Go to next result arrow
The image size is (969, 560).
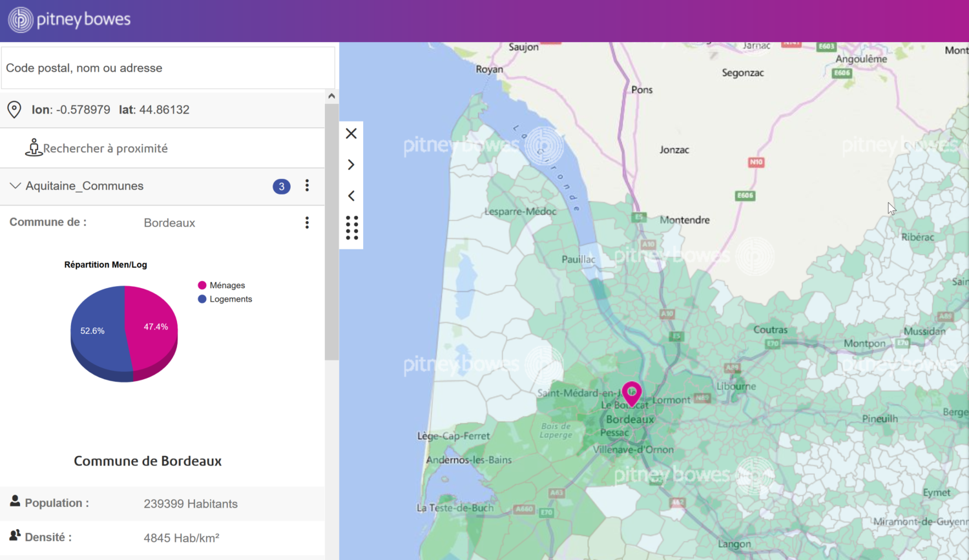(x=351, y=165)
